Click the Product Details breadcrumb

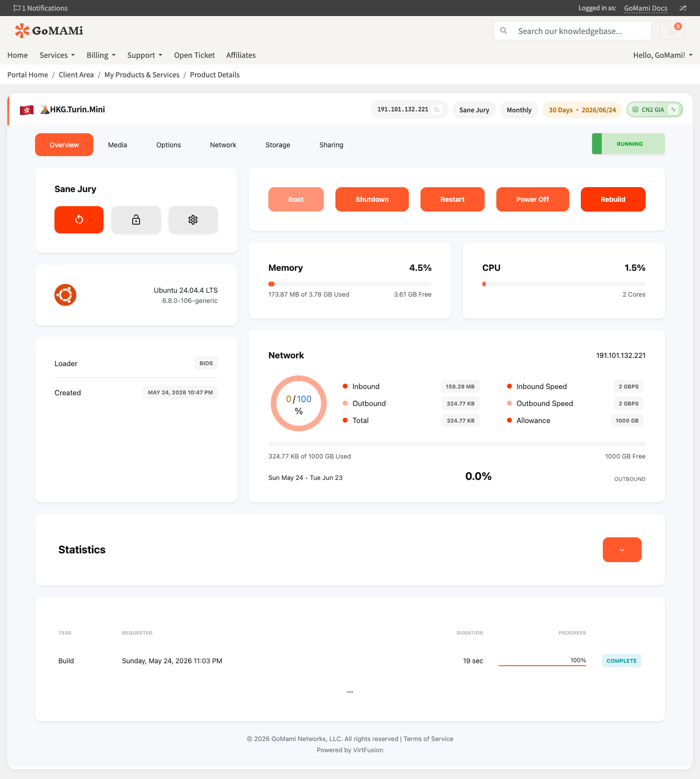(215, 75)
